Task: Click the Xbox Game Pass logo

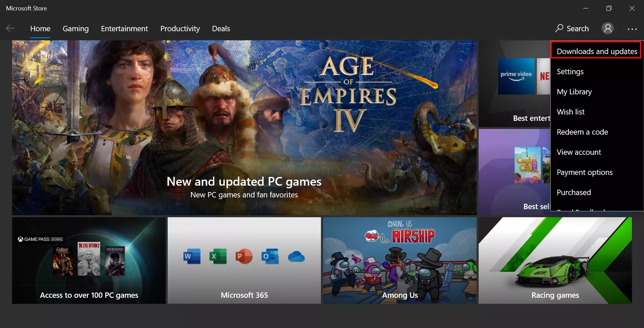Action: (40, 239)
